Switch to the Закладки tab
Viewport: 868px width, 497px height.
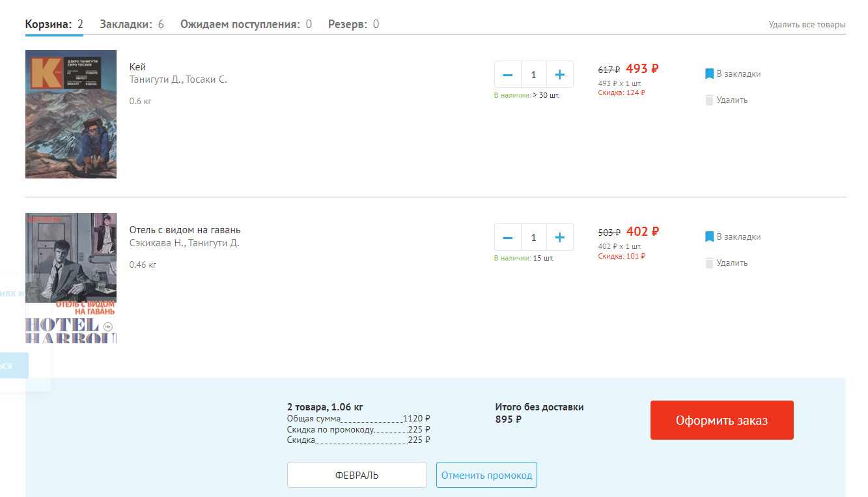pyautogui.click(x=132, y=25)
